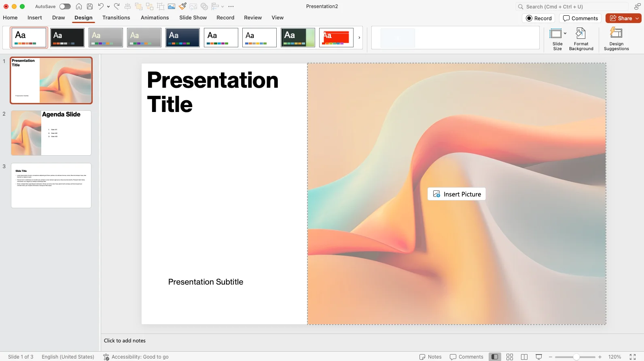This screenshot has width=644, height=361.
Task: Switch to the Transitions tab
Action: [x=116, y=18]
